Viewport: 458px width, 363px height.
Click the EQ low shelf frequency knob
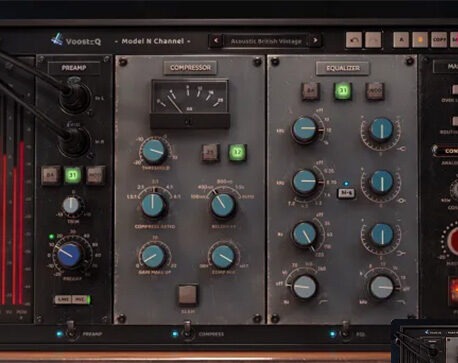coord(305,234)
